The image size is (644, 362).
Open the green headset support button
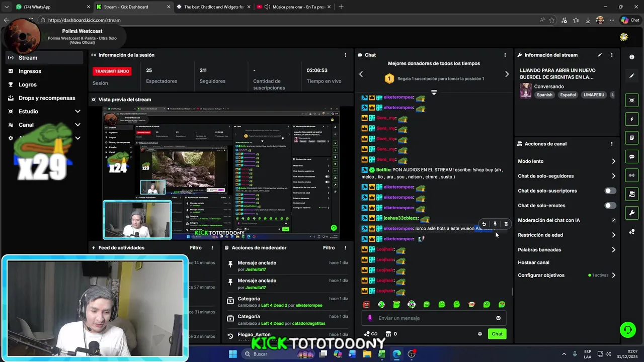[627, 330]
